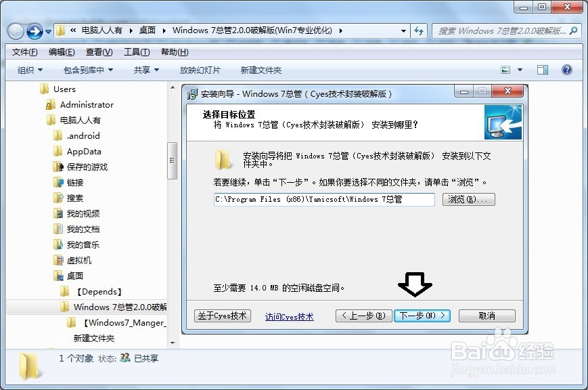This screenshot has width=588, height=390.
Task: Open the 共享 dropdown
Action: (146, 70)
